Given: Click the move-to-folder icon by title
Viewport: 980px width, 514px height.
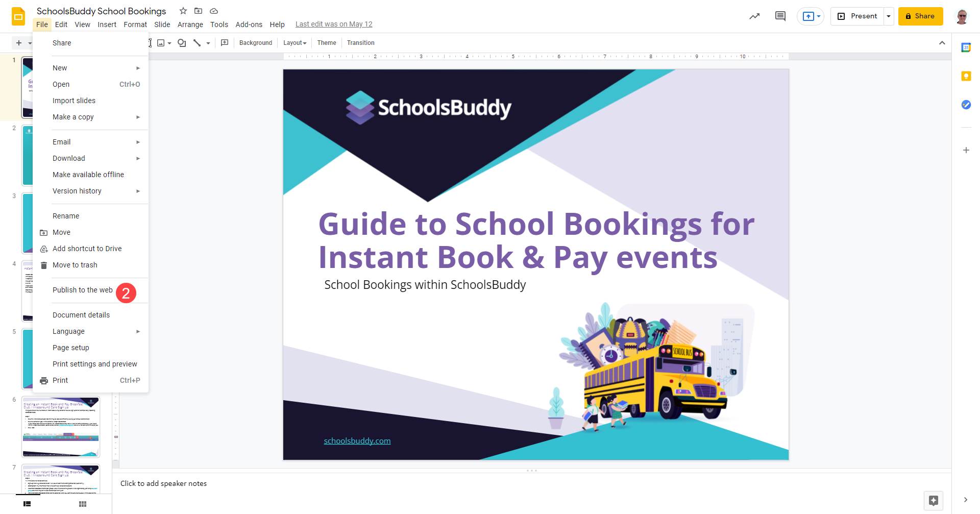Looking at the screenshot, I should (199, 11).
